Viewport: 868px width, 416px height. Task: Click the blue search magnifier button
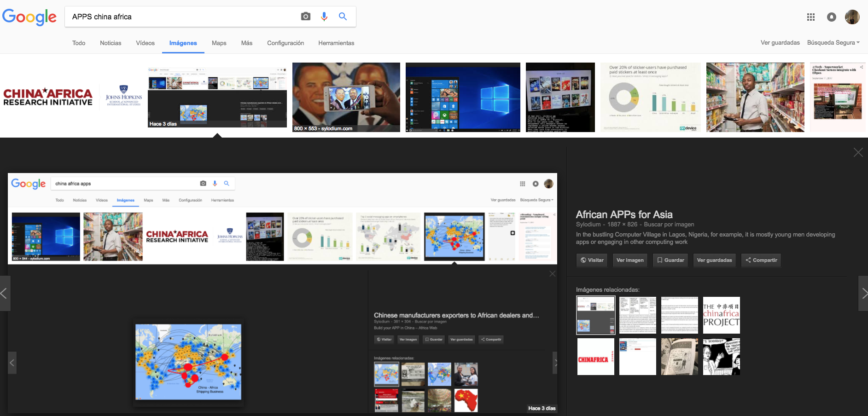point(343,16)
